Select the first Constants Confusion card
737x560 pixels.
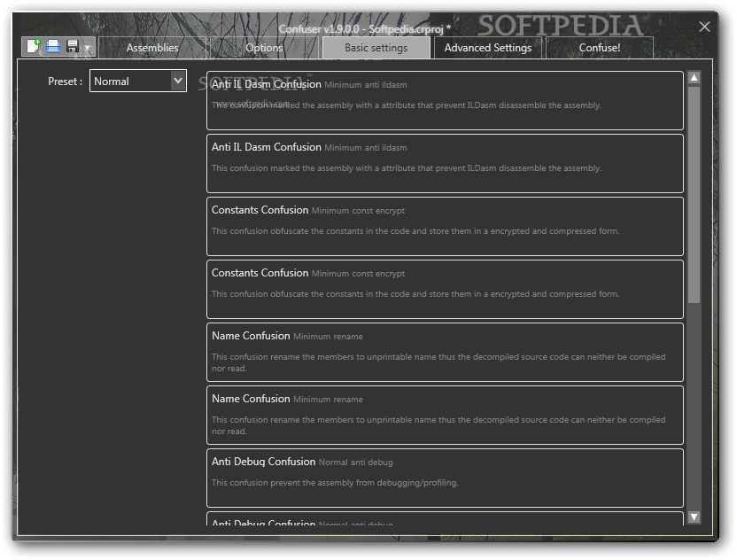pos(445,226)
